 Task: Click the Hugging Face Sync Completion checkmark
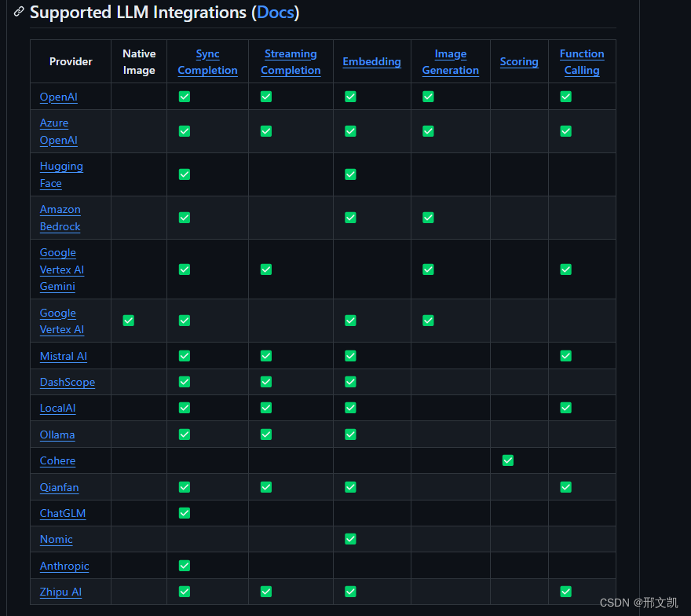(x=185, y=174)
